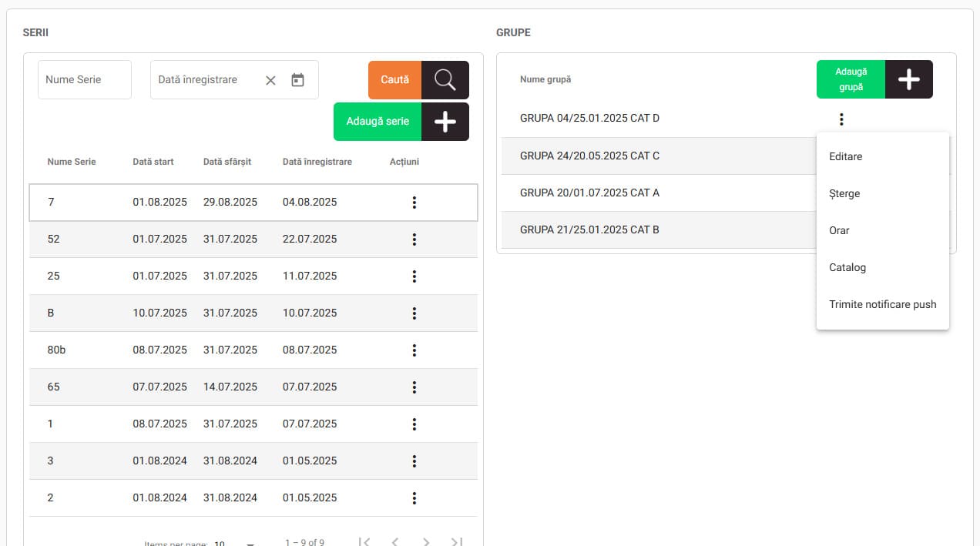Screen dimensions: 980x546
Task: Open actions menu for serie 52
Action: point(414,240)
